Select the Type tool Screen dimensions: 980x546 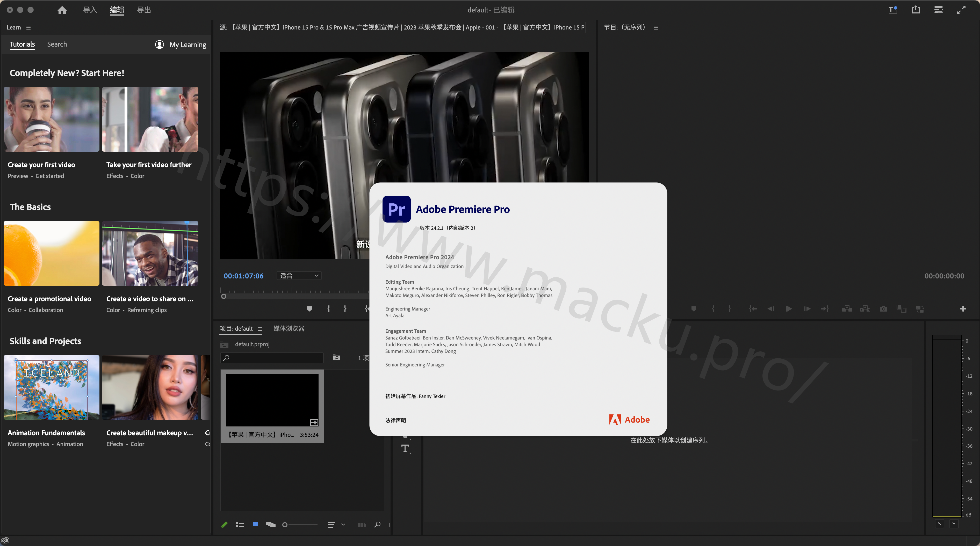pyautogui.click(x=405, y=449)
